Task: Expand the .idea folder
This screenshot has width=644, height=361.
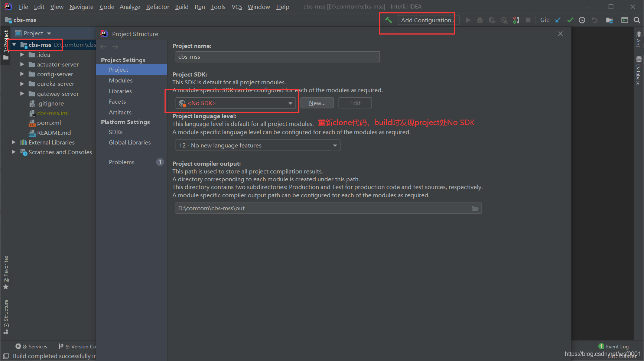Action: (22, 55)
